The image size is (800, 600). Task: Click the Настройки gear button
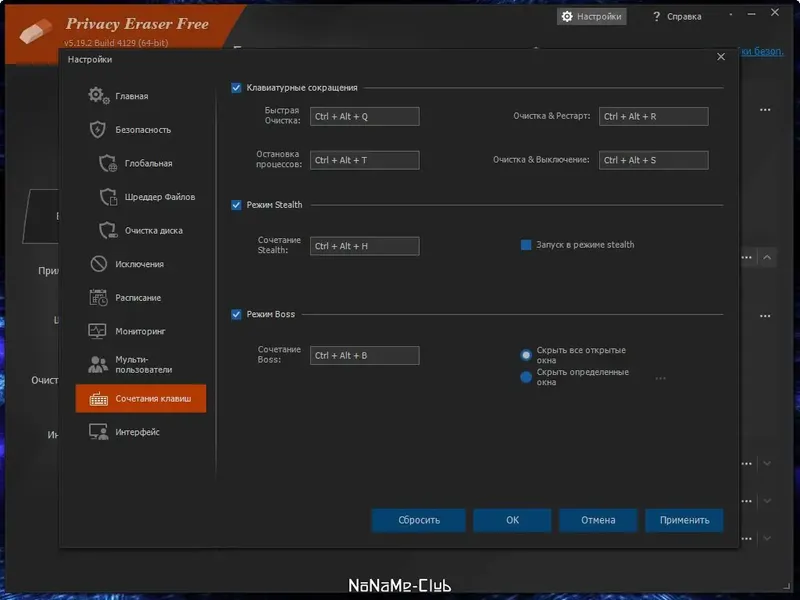coord(591,16)
